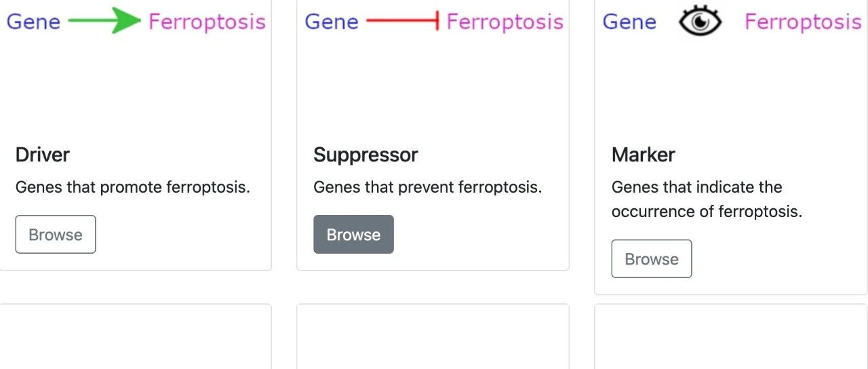Click pink 'Ferroptosis' text in Driver image

(x=207, y=22)
